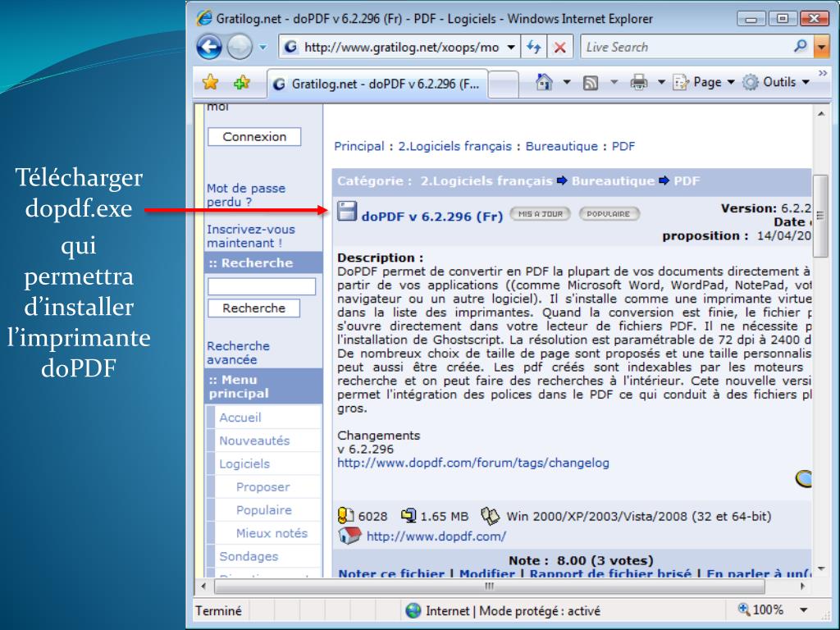Click the home page house icon
The height and width of the screenshot is (630, 840).
(x=349, y=535)
